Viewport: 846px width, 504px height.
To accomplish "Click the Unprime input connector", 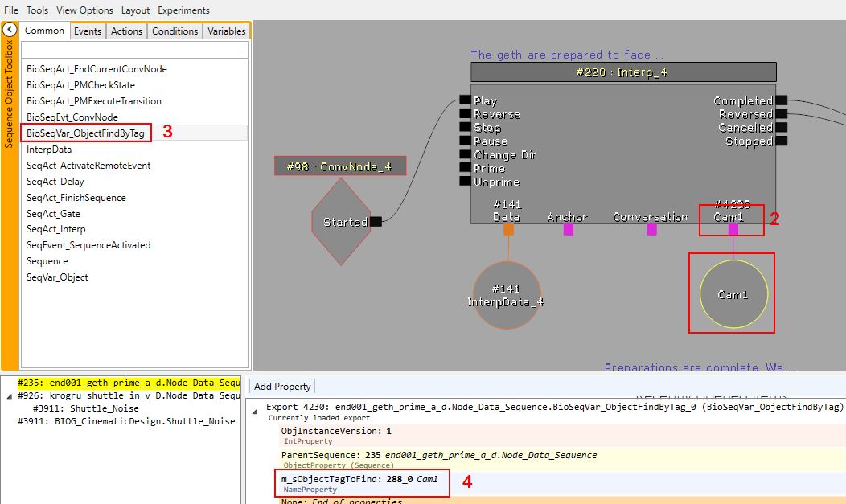I will (465, 181).
